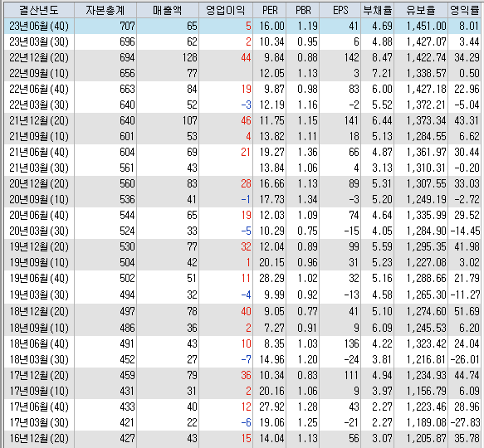Click 매출액 value 107
The image size is (484, 448).
pos(189,120)
